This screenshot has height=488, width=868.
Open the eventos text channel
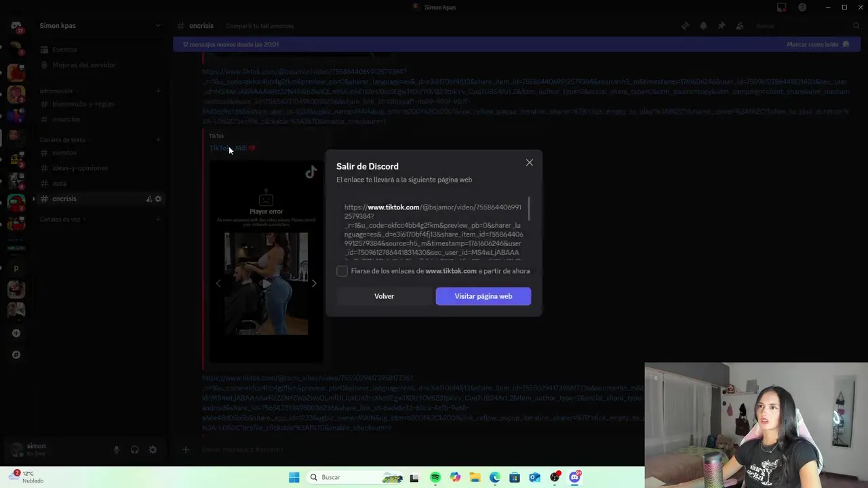[100, 152]
